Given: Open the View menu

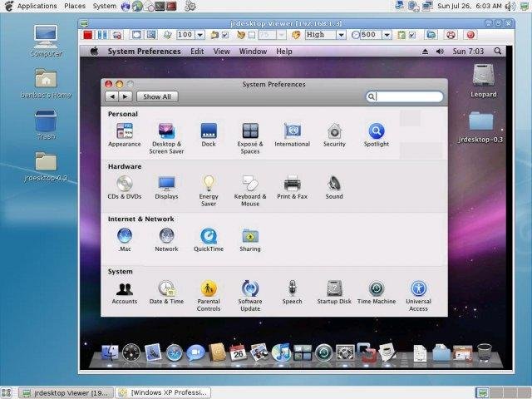Looking at the screenshot, I should pyautogui.click(x=222, y=52).
